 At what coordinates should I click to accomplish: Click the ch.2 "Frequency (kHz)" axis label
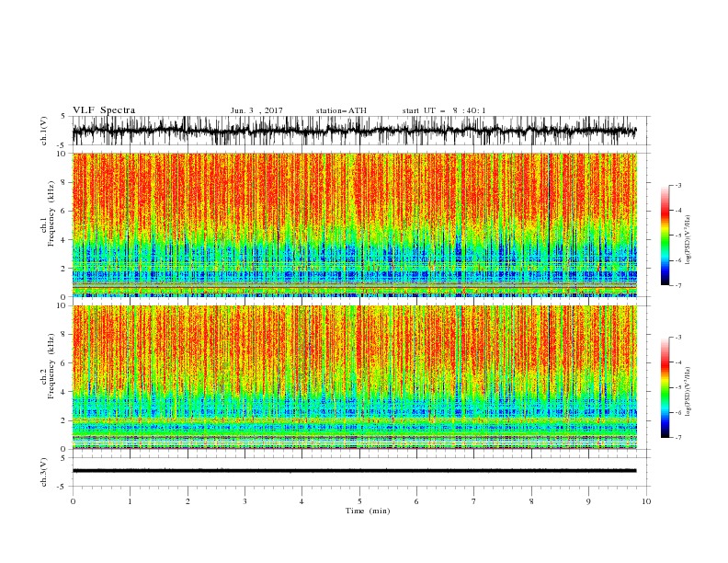51,365
